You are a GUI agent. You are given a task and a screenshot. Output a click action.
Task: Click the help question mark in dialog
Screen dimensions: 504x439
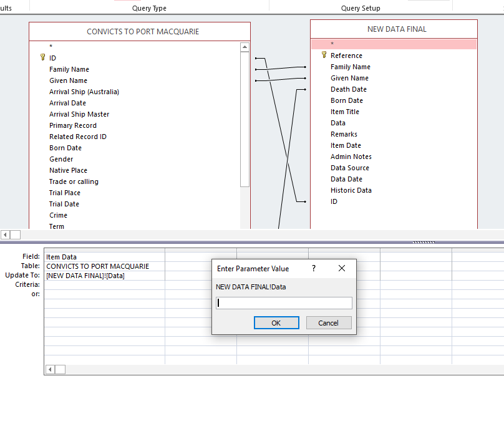pos(314,268)
